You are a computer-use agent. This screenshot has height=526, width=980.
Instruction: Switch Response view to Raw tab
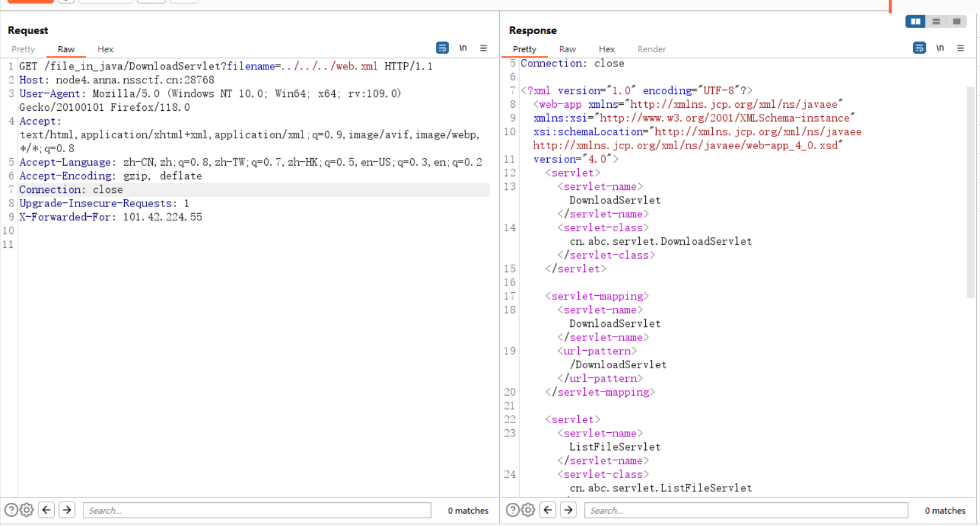567,49
